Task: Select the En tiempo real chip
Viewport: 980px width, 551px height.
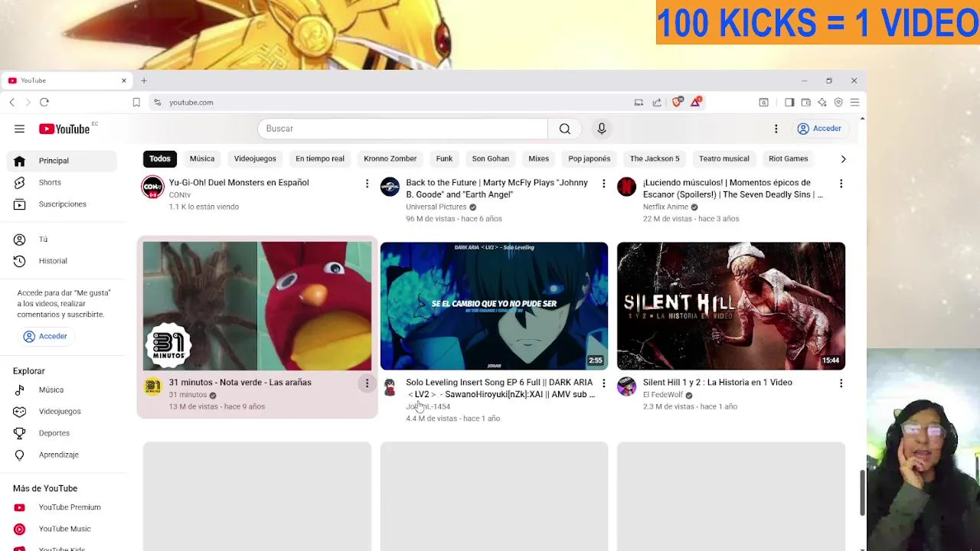Action: point(320,158)
